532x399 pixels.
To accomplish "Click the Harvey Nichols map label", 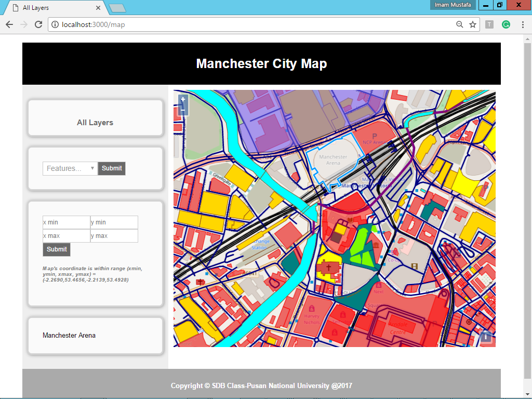I will point(312,319).
